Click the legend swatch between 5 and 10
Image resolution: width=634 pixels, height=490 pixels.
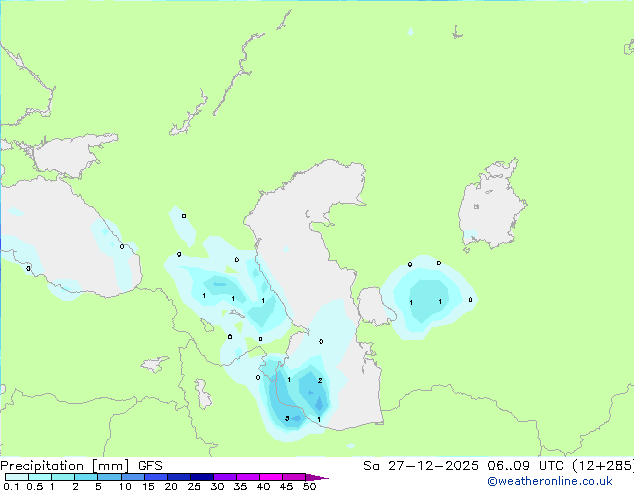(x=109, y=477)
